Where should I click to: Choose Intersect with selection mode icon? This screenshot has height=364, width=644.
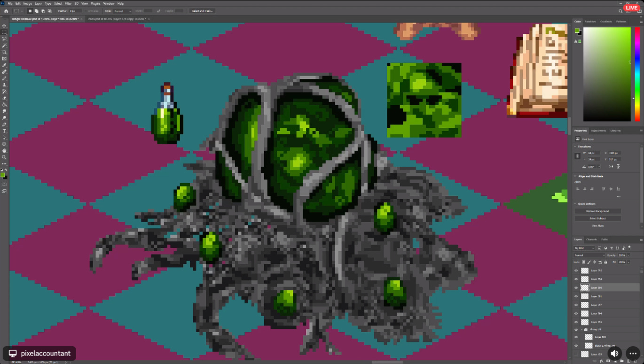pos(49,11)
